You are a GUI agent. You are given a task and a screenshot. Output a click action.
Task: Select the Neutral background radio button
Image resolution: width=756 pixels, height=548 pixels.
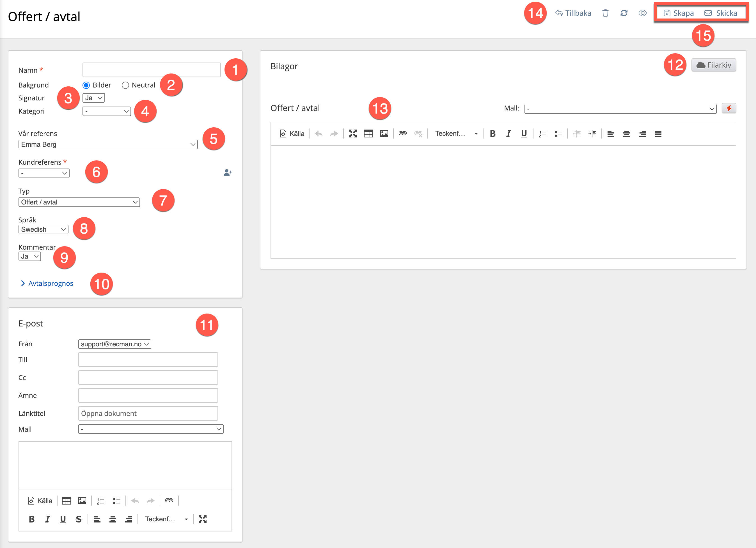click(x=125, y=85)
